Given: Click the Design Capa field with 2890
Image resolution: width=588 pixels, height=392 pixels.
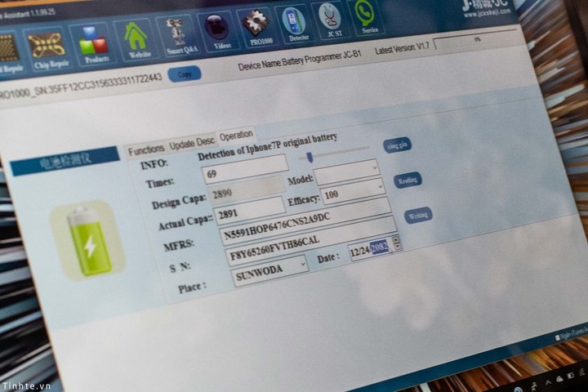Looking at the screenshot, I should pos(246,189).
